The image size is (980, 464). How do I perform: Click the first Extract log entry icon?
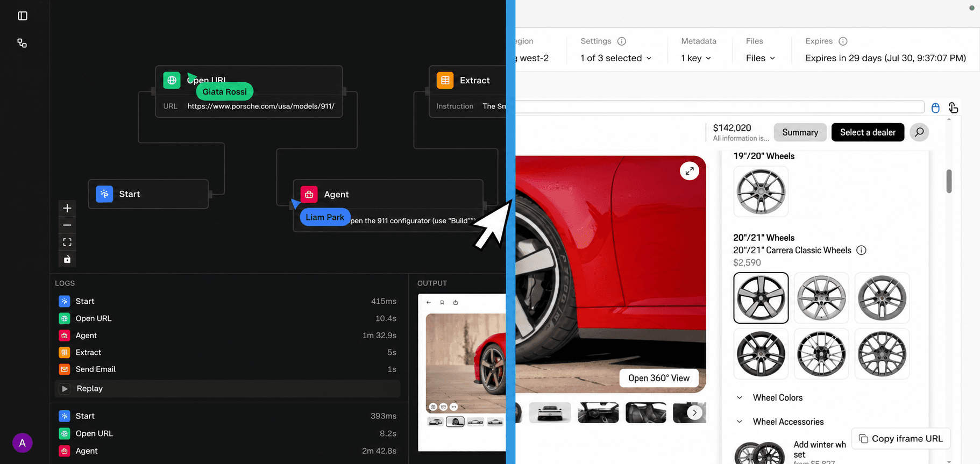[65, 352]
